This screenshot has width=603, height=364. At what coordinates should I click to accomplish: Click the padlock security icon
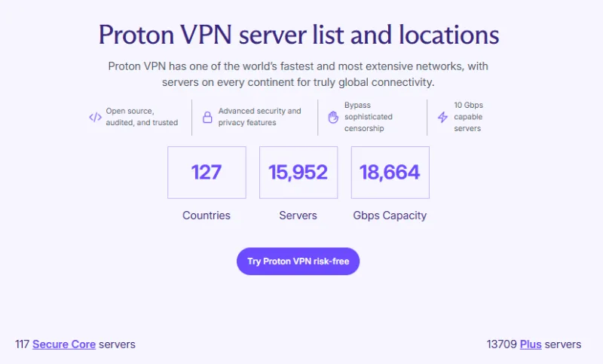pyautogui.click(x=207, y=117)
